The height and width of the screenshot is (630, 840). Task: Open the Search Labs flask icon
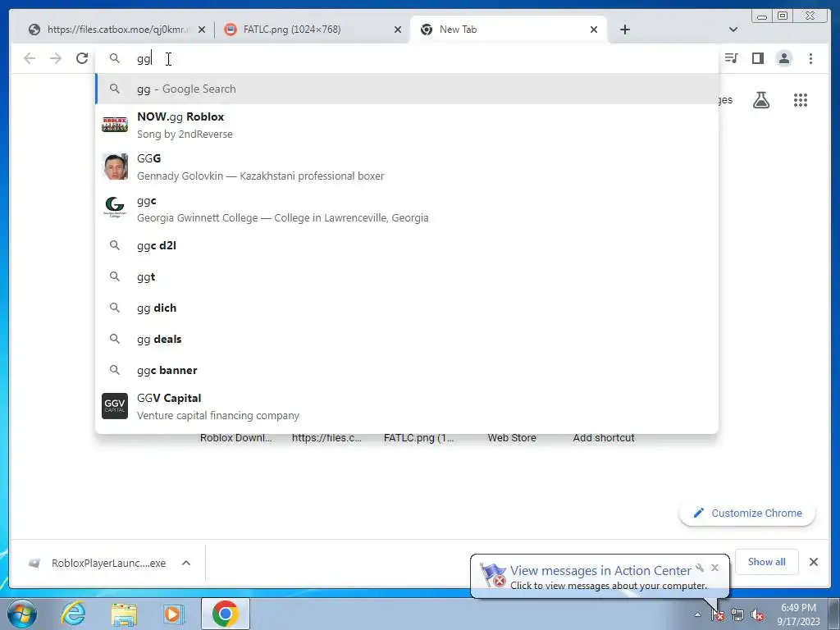point(761,100)
